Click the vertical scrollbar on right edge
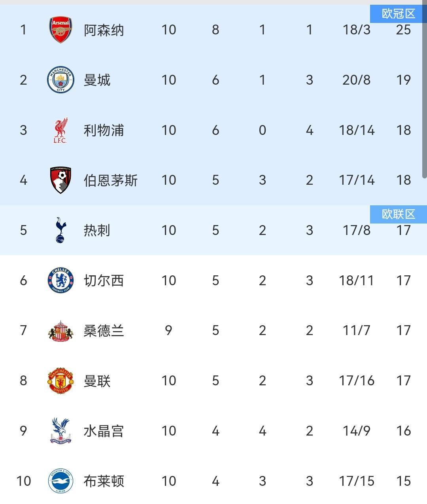The width and height of the screenshot is (427, 504). coord(424,91)
